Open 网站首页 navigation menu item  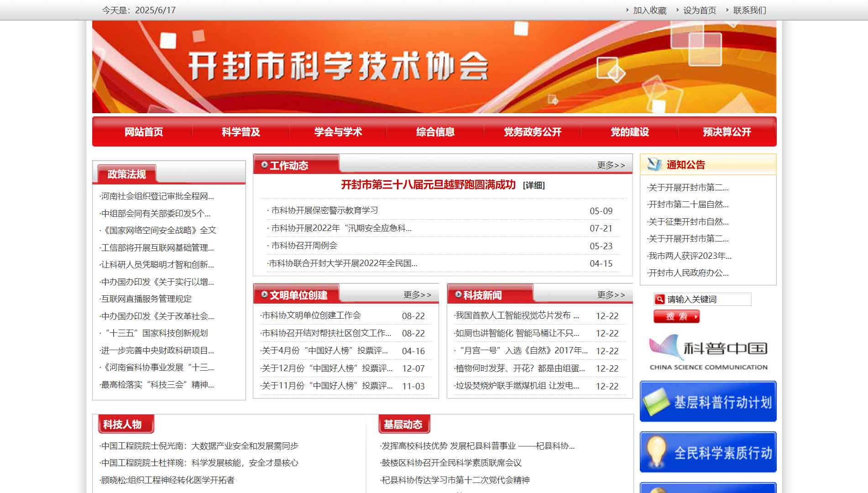pyautogui.click(x=144, y=132)
